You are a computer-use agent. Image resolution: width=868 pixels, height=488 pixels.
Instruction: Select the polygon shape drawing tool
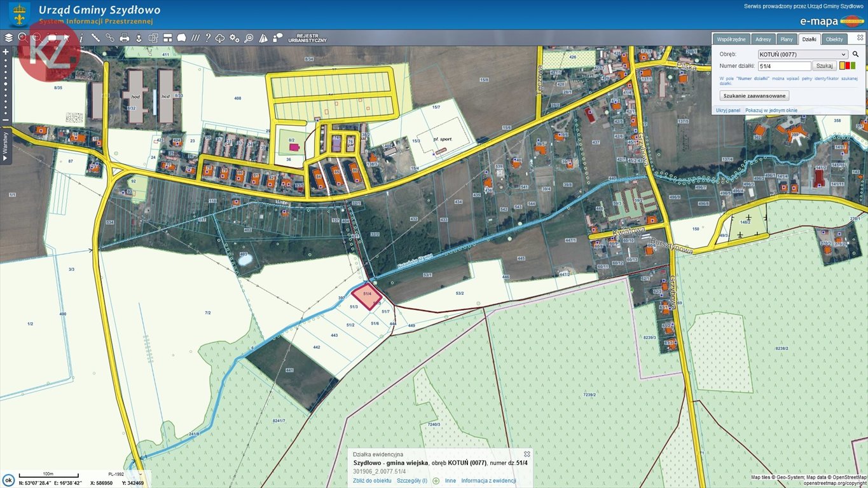pyautogui.click(x=181, y=37)
